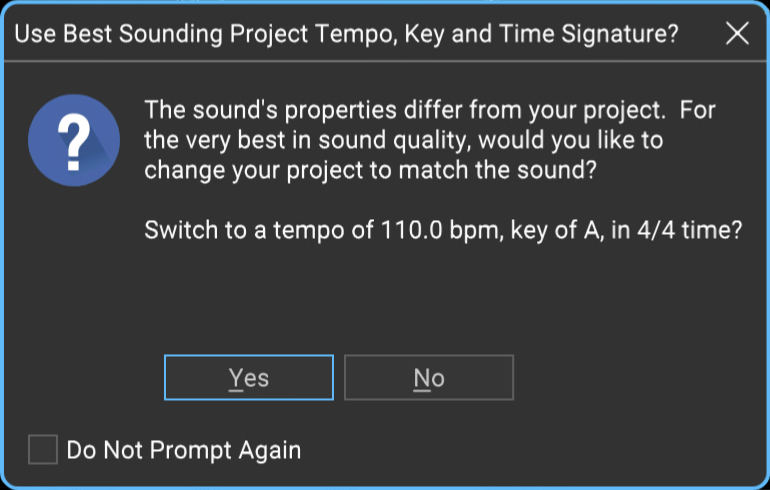
Task: Close the dialog with the X icon
Action: pyautogui.click(x=737, y=34)
